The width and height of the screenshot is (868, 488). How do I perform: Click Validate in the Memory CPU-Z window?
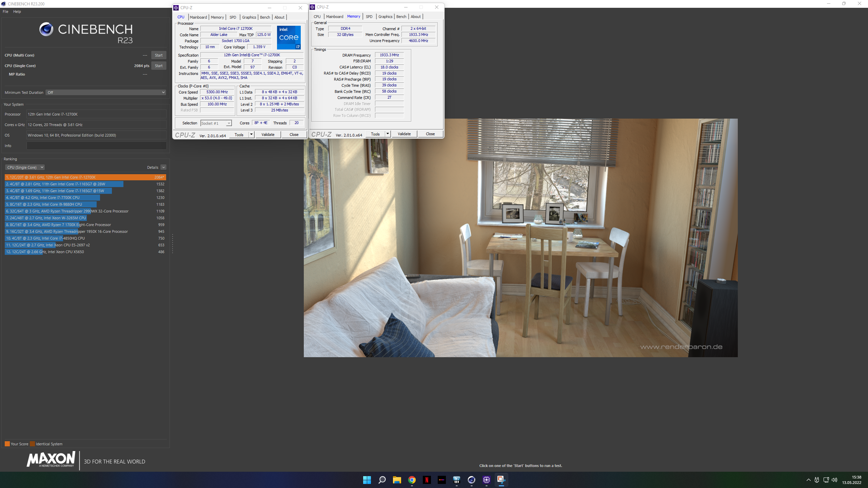click(x=404, y=134)
